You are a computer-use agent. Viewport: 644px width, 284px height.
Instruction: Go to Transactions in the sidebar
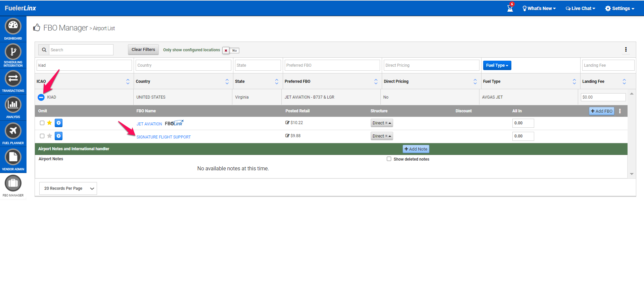click(13, 79)
